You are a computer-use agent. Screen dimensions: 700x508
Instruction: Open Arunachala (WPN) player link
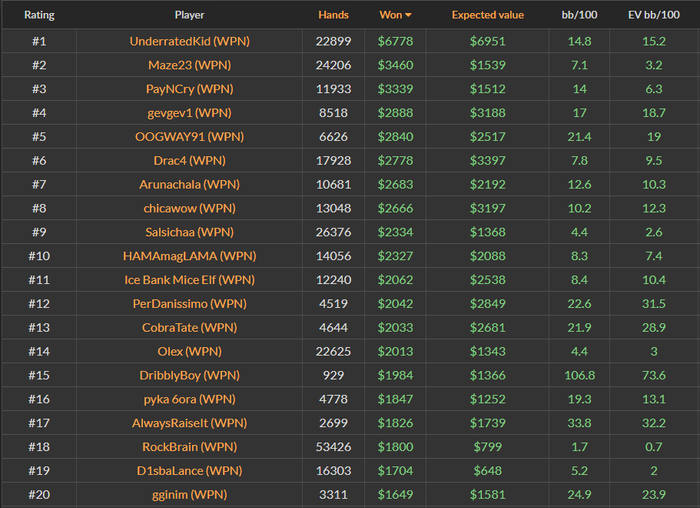pyautogui.click(x=189, y=184)
